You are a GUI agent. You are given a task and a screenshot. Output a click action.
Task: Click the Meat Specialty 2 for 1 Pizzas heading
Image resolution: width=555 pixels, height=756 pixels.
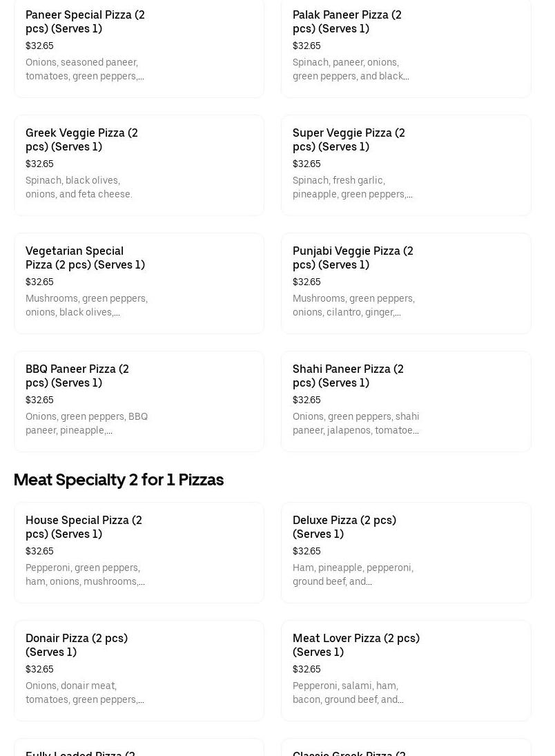click(x=119, y=480)
